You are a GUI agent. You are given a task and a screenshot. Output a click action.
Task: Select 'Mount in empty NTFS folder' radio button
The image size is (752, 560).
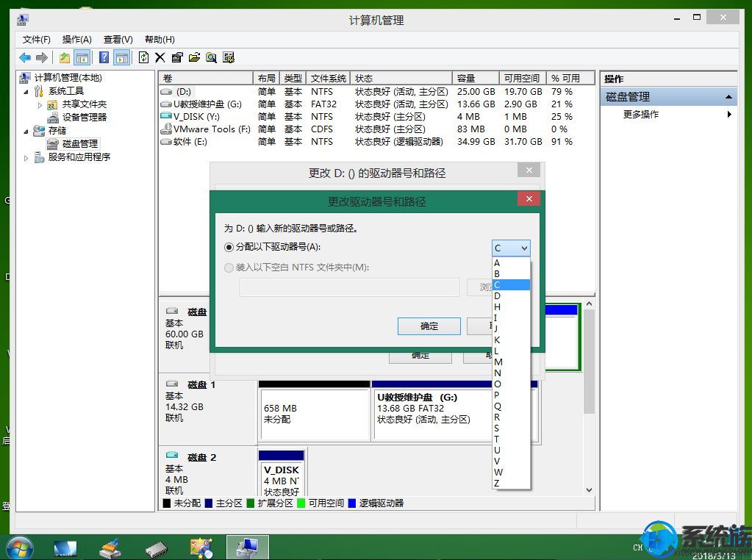[229, 268]
